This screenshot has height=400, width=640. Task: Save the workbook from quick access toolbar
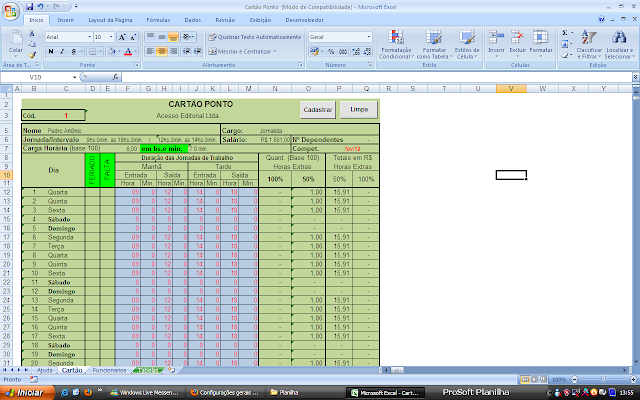pos(29,7)
